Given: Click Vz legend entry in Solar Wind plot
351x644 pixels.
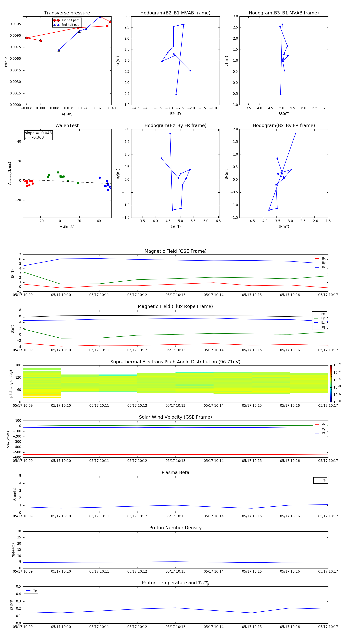Looking at the screenshot, I should tap(320, 433).
